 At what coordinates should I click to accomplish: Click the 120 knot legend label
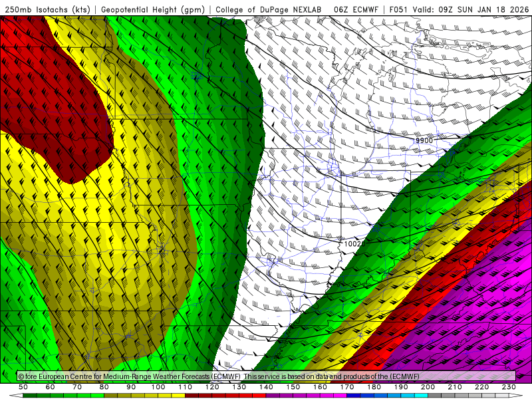click(212, 387)
